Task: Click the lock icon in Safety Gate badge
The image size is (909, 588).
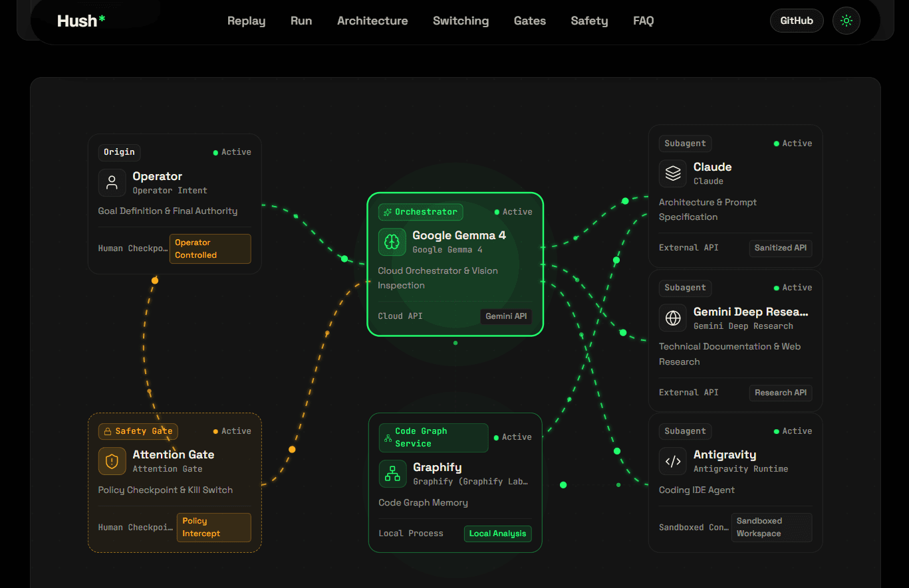Action: (108, 431)
